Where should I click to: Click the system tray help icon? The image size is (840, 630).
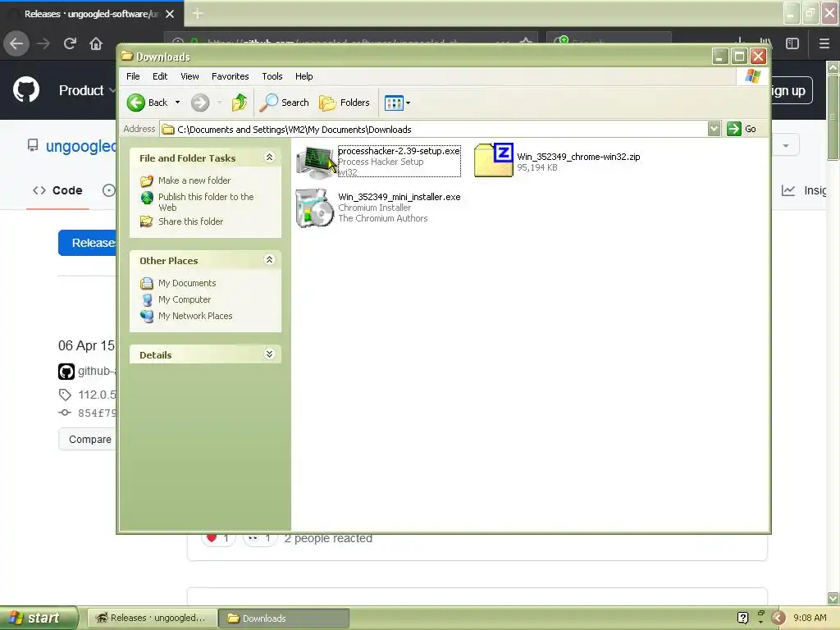[x=742, y=618]
